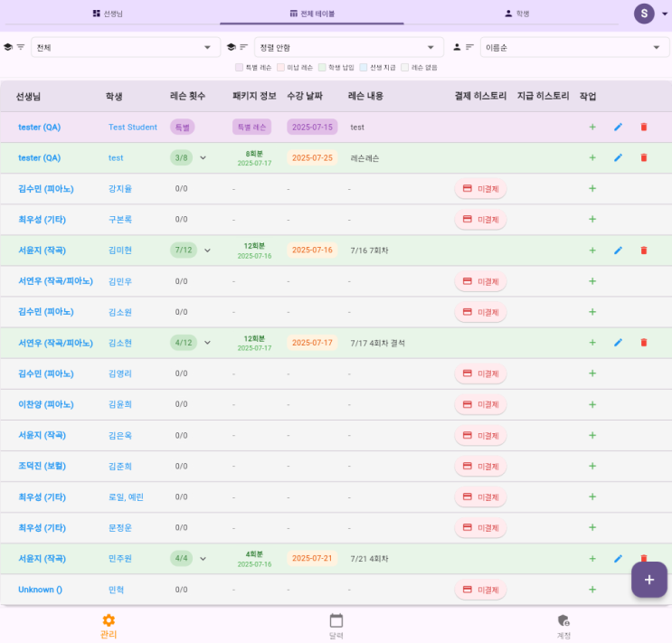Open teacher link Unknown ()
The image size is (672, 643).
click(x=41, y=590)
